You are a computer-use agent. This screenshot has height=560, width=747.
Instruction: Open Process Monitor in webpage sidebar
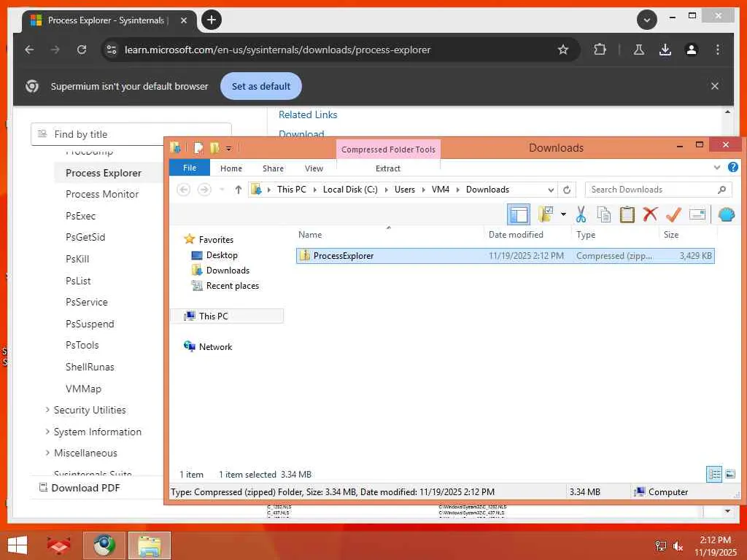point(102,194)
